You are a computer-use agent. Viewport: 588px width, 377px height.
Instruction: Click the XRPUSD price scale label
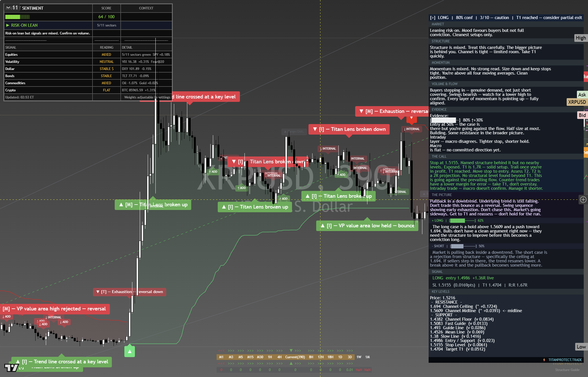[x=577, y=102]
